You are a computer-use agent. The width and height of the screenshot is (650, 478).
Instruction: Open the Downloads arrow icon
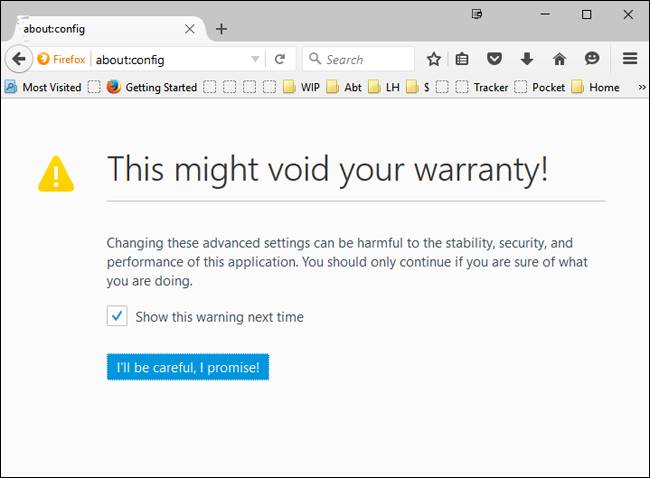(527, 59)
